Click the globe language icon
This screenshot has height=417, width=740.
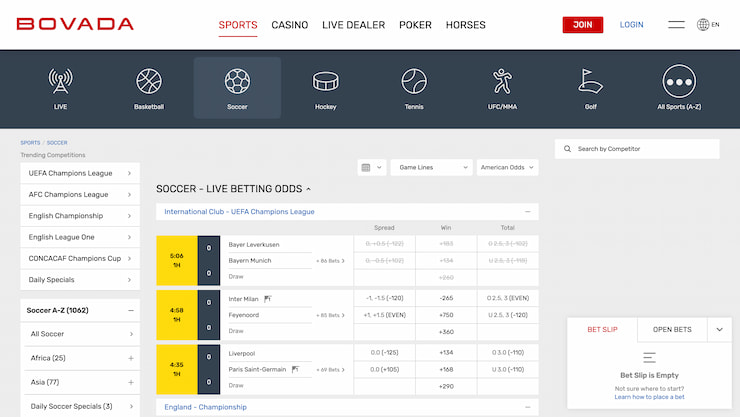coord(703,25)
